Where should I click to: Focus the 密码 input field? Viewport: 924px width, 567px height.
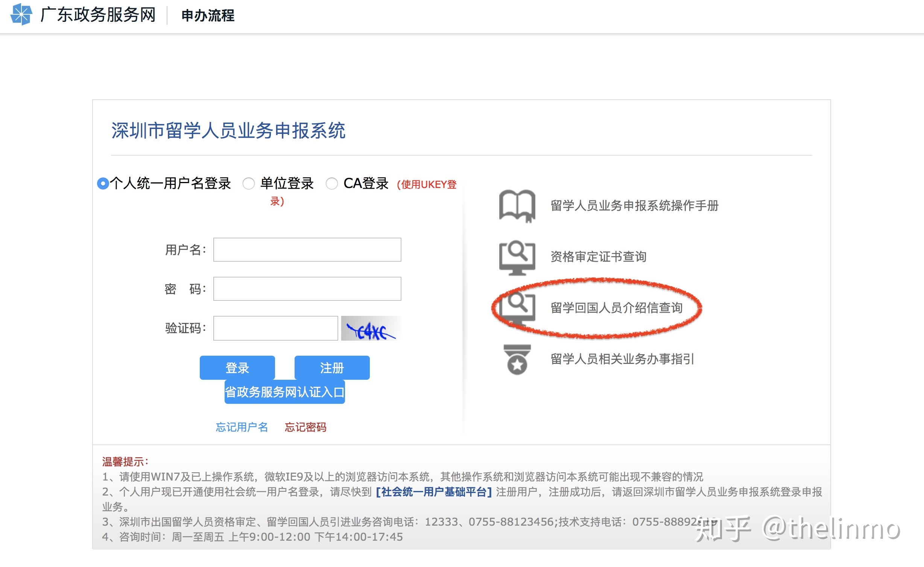click(x=307, y=289)
